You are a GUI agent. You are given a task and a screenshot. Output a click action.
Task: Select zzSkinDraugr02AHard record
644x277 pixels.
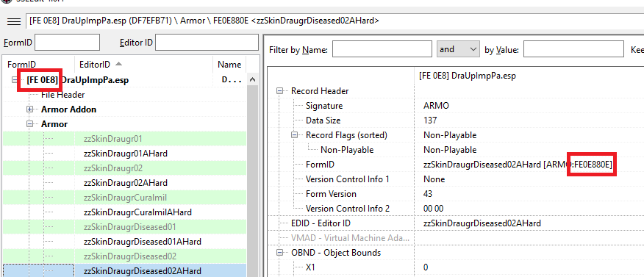(124, 183)
